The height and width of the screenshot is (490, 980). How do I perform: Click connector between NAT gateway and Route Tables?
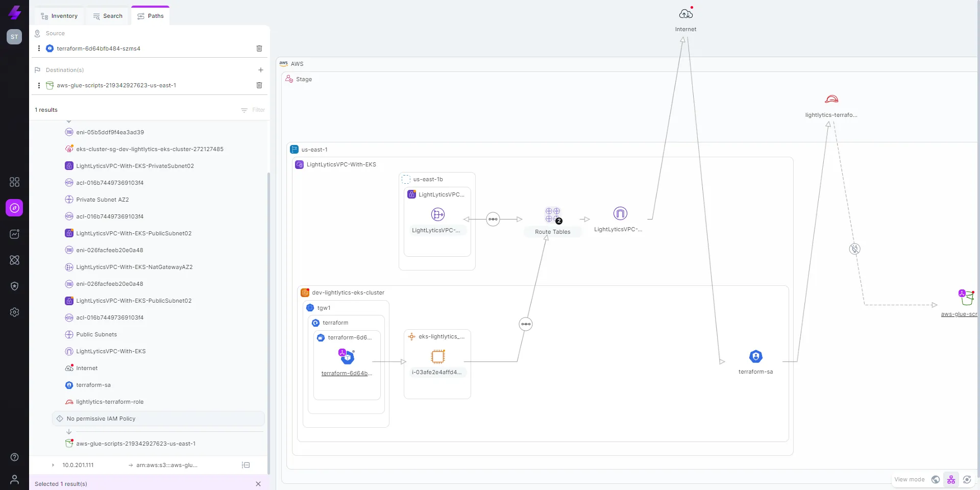[x=493, y=219]
